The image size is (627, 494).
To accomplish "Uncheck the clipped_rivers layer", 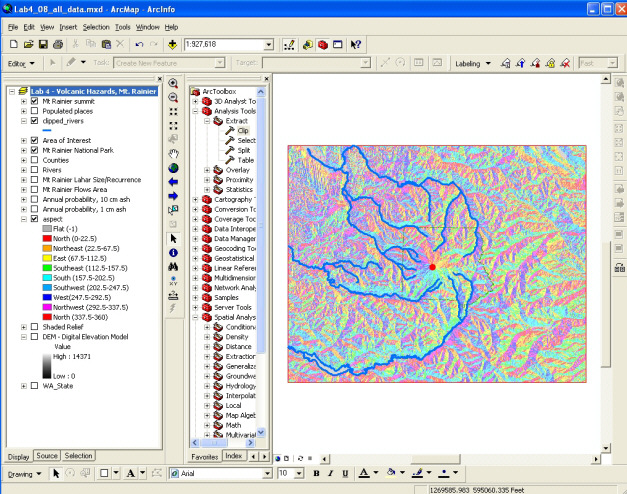I will coord(34,121).
